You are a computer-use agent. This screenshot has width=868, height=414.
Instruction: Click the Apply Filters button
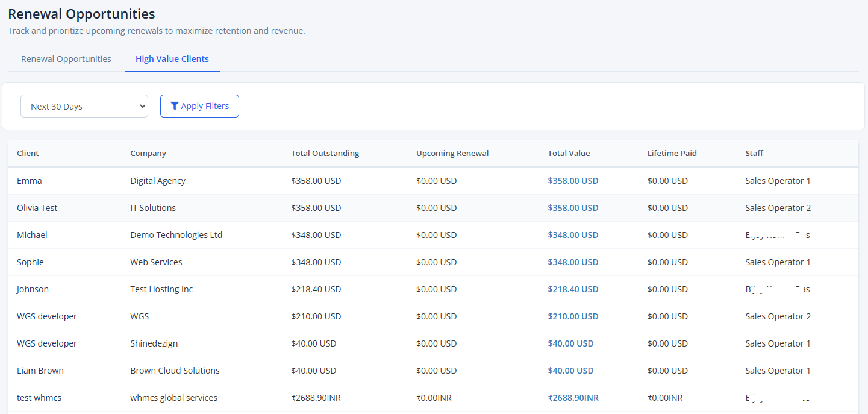pos(199,106)
